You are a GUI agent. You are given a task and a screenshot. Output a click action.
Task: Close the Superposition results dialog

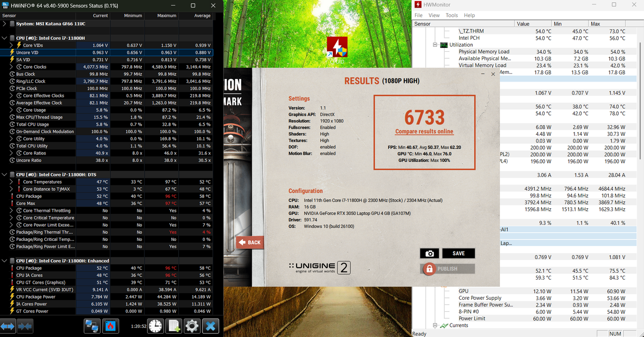[x=493, y=74]
